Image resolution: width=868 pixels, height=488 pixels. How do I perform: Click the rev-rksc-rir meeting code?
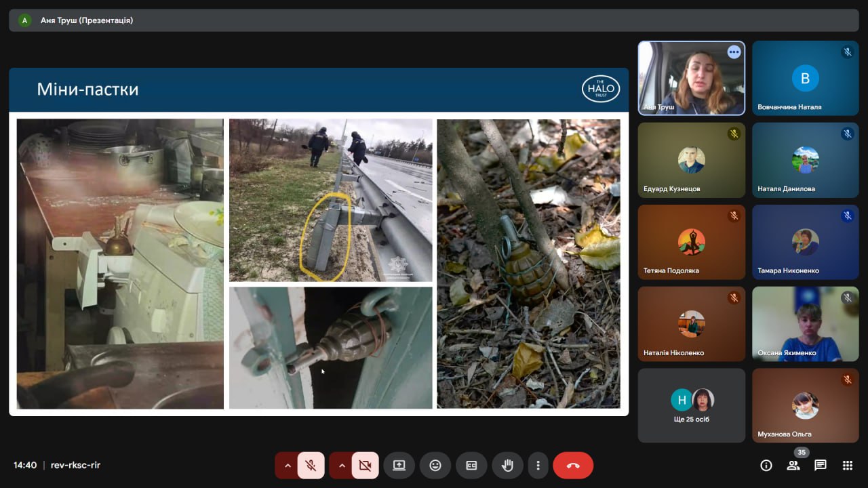(75, 465)
